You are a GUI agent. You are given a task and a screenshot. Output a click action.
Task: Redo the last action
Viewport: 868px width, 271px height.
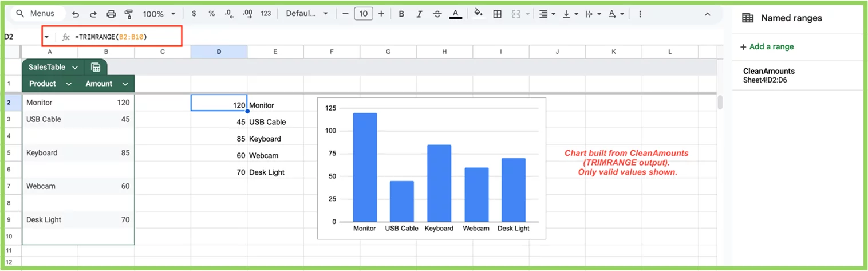[93, 14]
